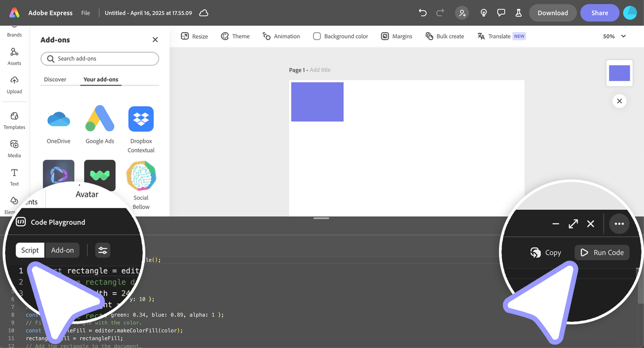Open the Comments icon in the top bar
Viewport: 644px width, 348px height.
(x=501, y=13)
